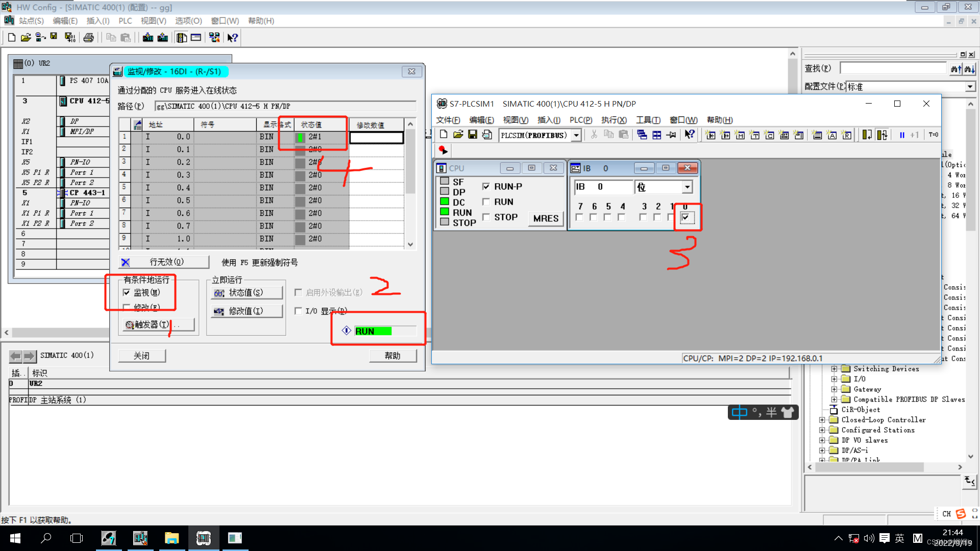Screen dimensions: 980x551
Task: Click record/playback icon in PLCSIM
Action: 443,150
